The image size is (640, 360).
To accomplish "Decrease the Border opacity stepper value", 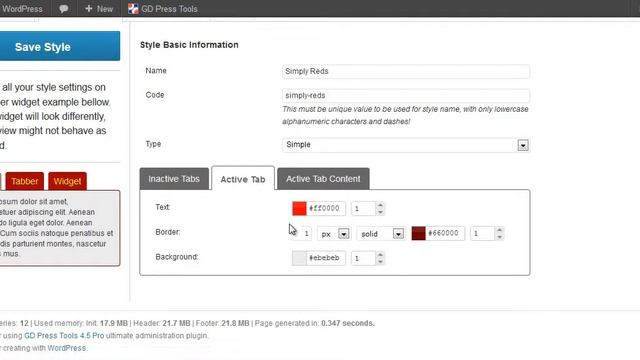I will pos(500,237).
